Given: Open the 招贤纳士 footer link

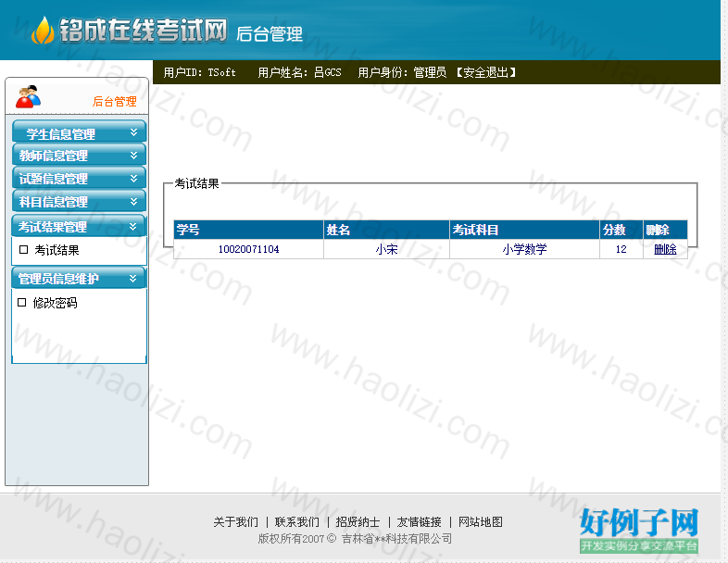Looking at the screenshot, I should click(358, 522).
